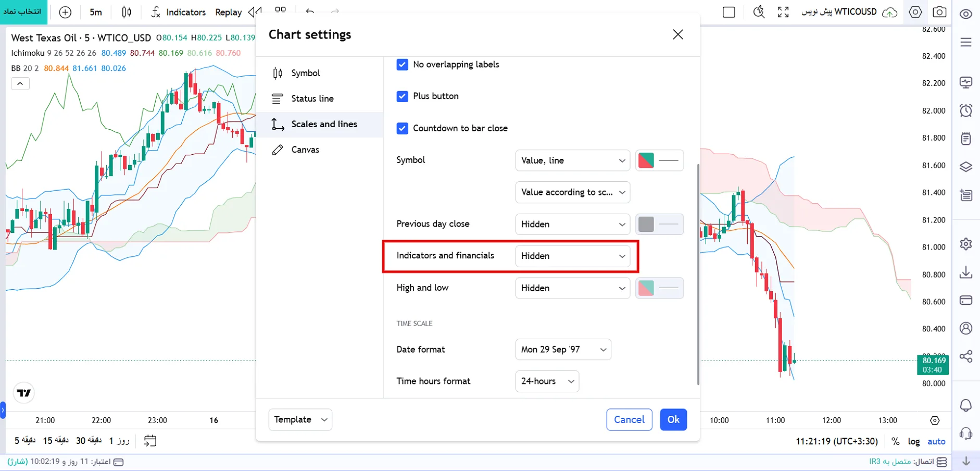
Task: Open the notification bell icon
Action: [x=966, y=405]
